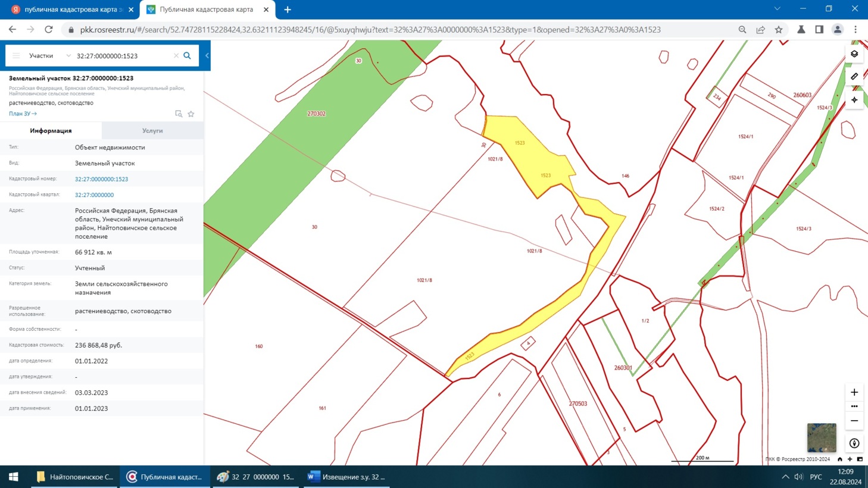Click the locate-me crosshair map button
Viewport: 868px width, 488px height.
tap(854, 100)
